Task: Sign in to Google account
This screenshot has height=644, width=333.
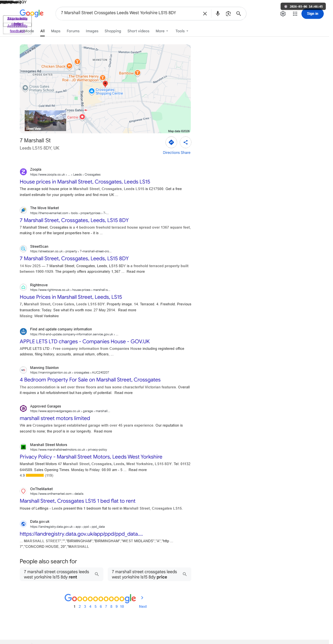Action: [x=313, y=14]
